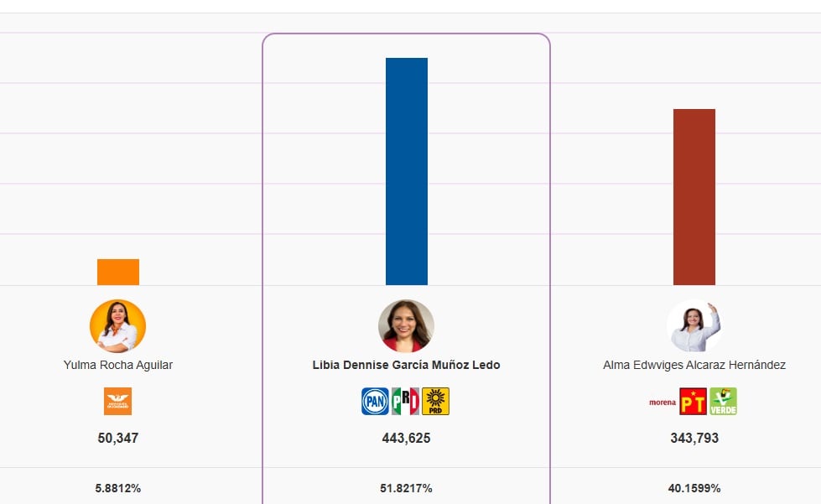
Task: Click the red bar for Alma Edwviges
Action: tap(694, 197)
